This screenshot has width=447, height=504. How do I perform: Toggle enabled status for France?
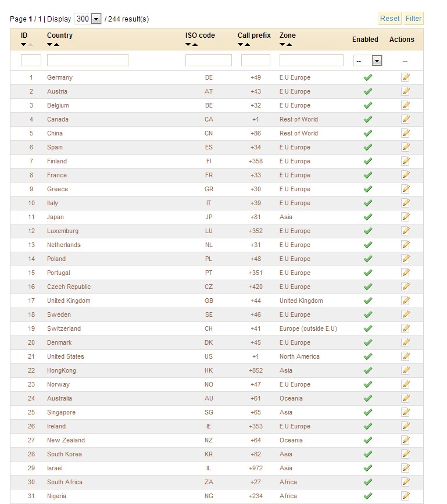(x=367, y=175)
